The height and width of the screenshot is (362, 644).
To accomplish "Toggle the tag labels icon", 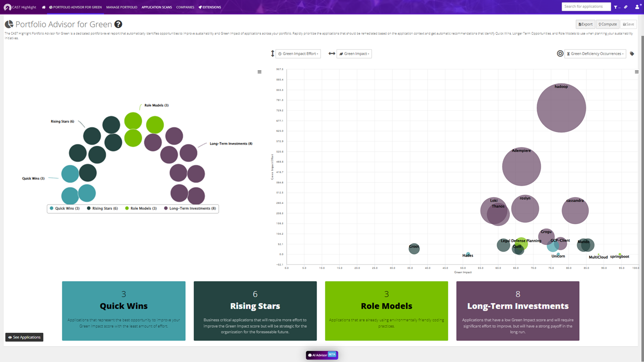I will 632,54.
